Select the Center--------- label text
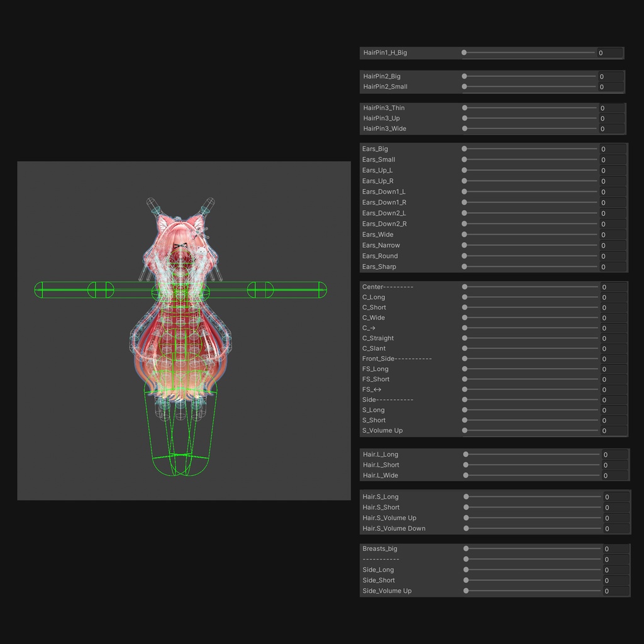 coord(387,287)
